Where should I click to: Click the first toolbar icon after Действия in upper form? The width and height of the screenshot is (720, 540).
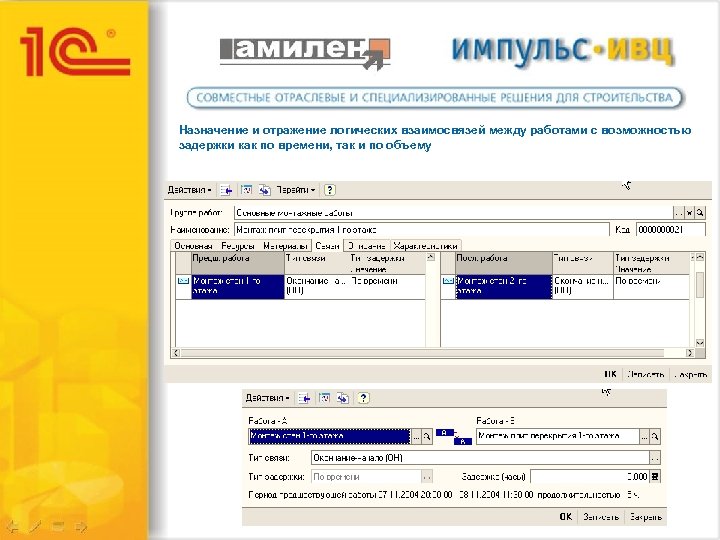226,190
